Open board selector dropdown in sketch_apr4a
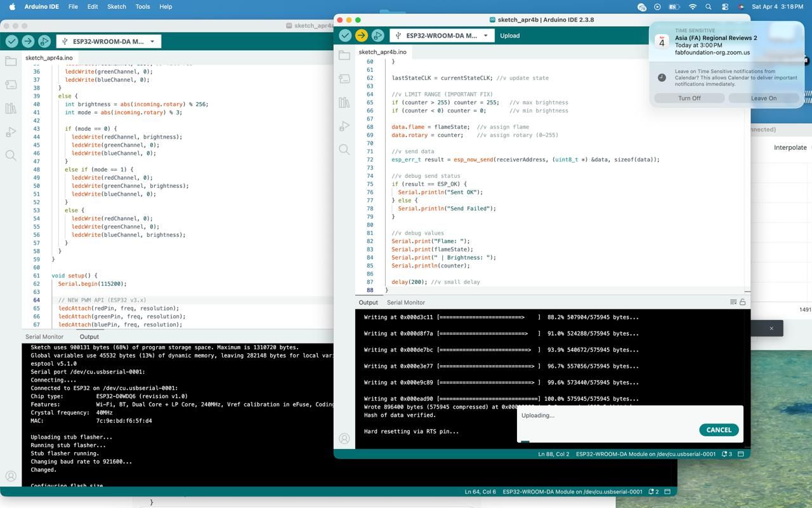The image size is (812, 508). (108, 41)
